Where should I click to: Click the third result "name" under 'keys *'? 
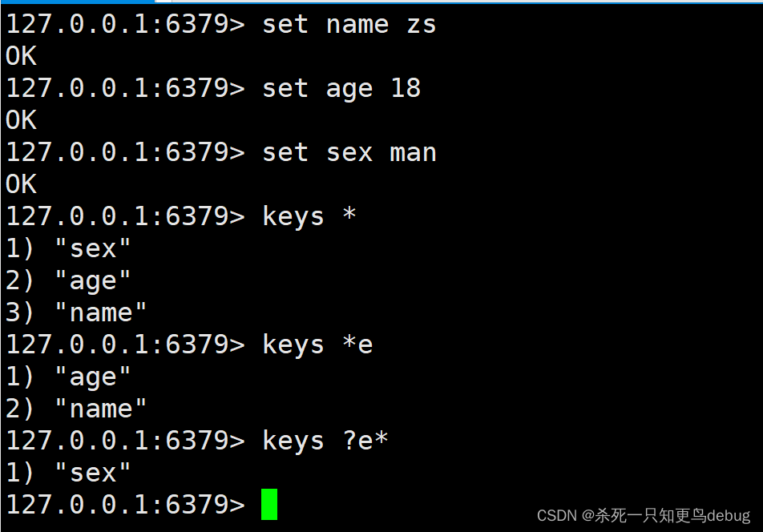pyautogui.click(x=100, y=313)
